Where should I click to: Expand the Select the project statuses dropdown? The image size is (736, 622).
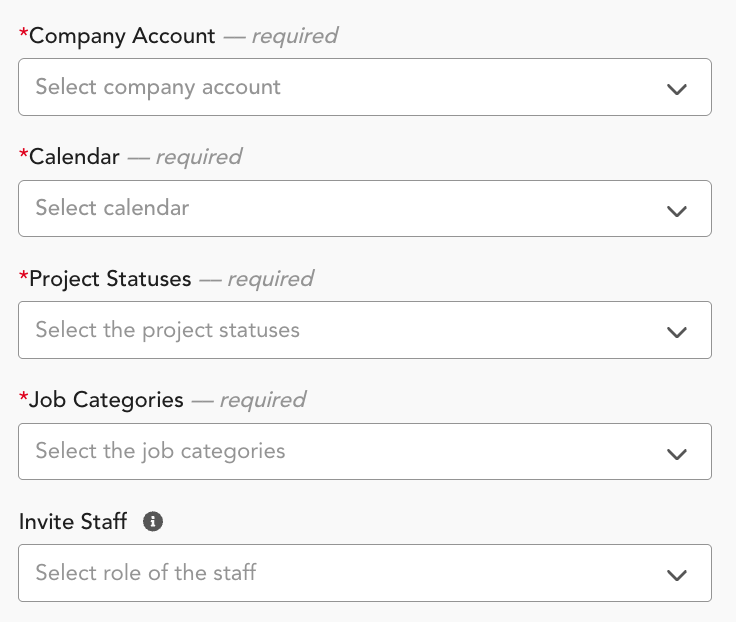[x=340, y=330]
